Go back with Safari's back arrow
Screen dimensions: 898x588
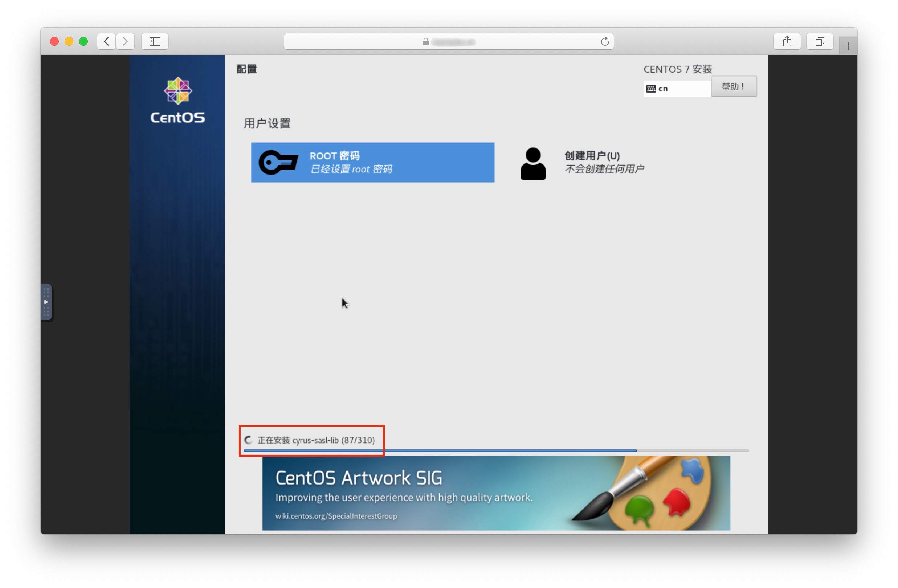106,41
